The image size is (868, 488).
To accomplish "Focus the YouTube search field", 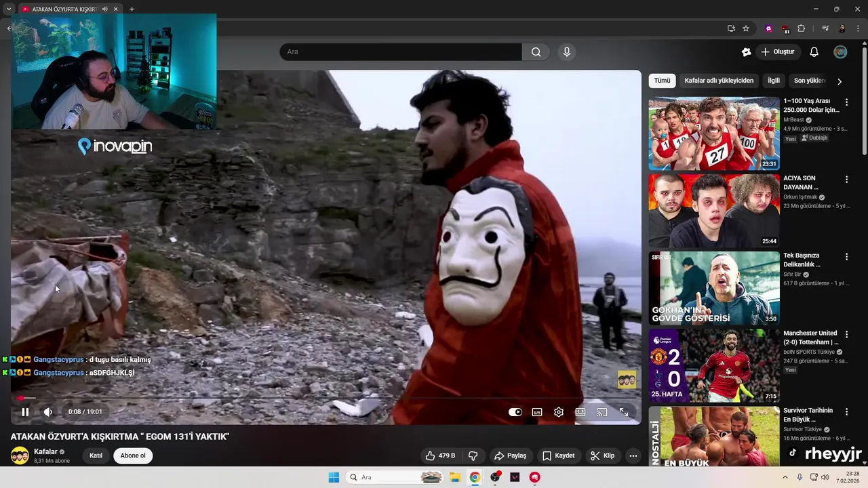I will click(401, 52).
